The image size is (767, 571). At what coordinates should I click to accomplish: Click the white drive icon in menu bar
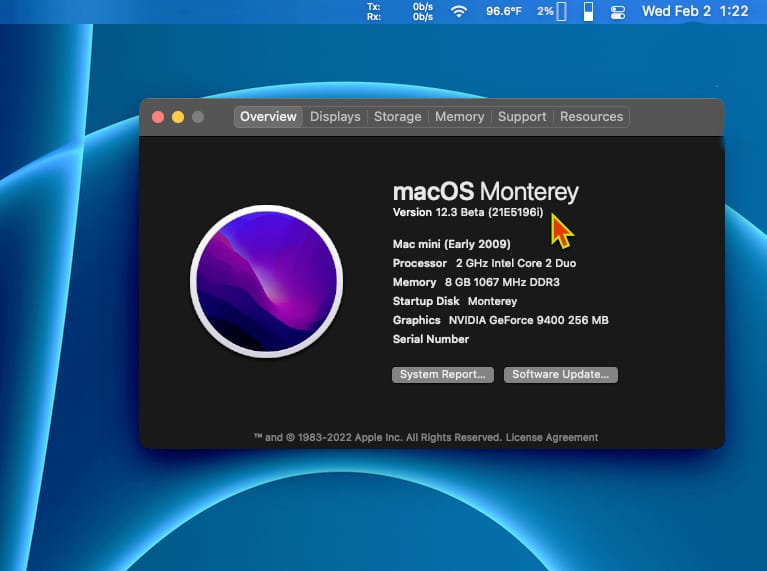point(588,11)
